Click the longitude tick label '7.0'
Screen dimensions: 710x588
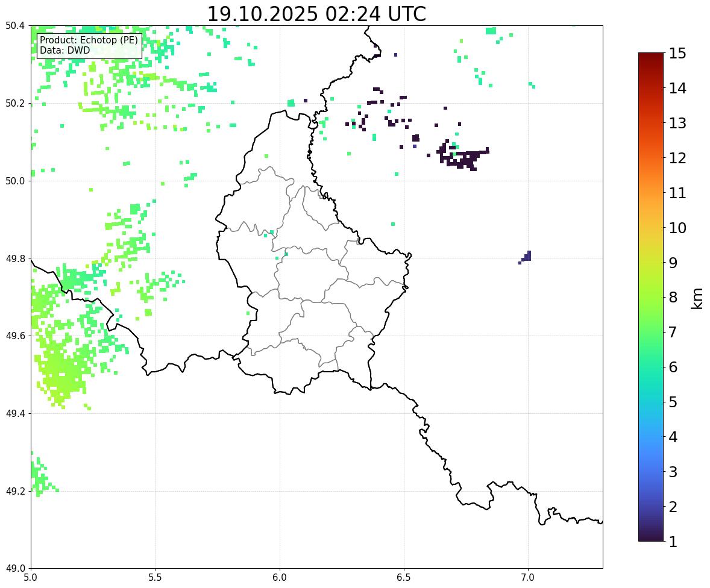pos(528,578)
